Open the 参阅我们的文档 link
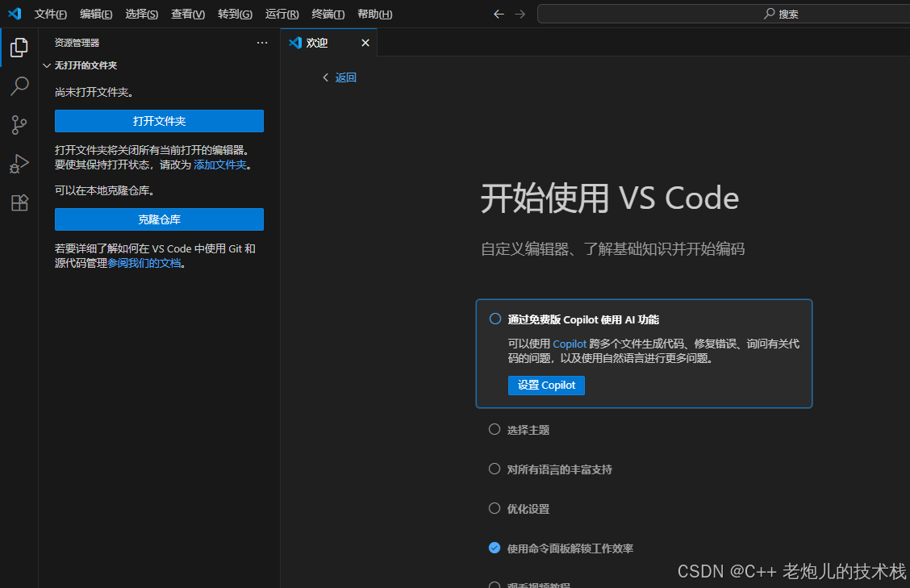 pos(144,263)
